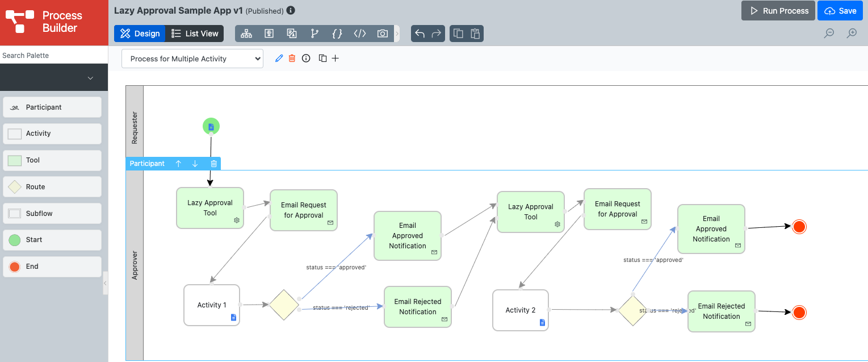Click the app info icon beside Published
Screen dimensions: 868x362
tap(291, 11)
